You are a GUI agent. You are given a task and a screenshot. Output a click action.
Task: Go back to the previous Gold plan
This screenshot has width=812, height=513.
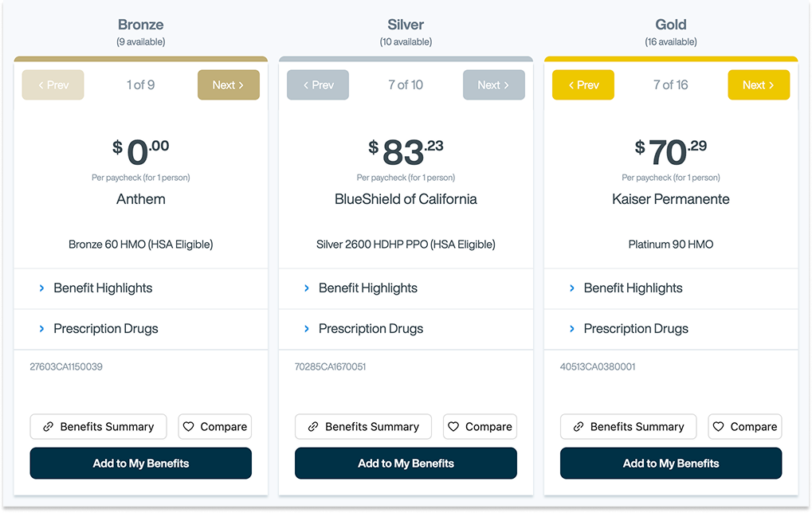583,85
